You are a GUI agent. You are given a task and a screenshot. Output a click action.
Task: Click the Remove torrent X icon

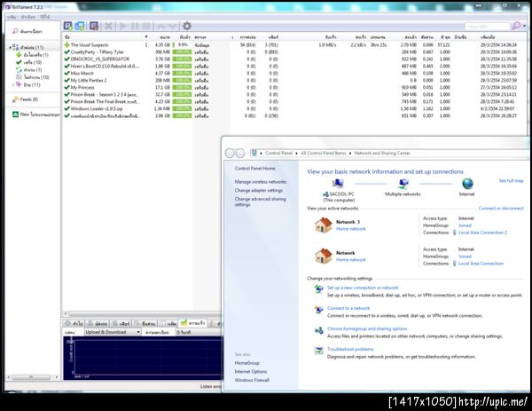(x=108, y=26)
